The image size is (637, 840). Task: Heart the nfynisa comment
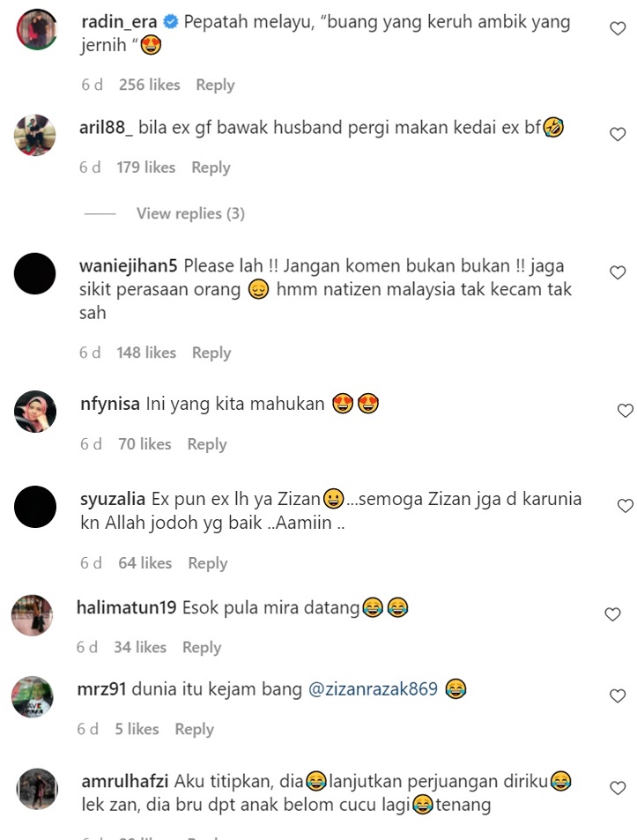tap(626, 411)
